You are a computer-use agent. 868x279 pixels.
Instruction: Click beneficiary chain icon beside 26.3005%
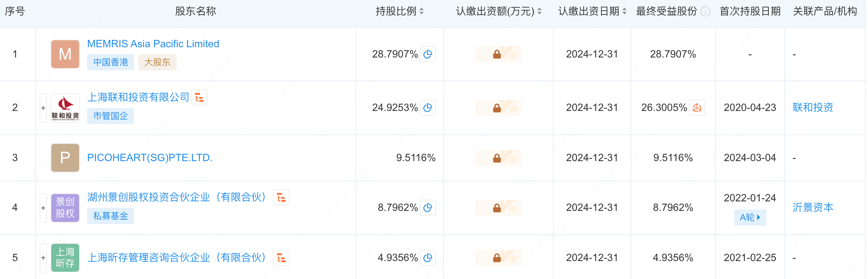(697, 108)
